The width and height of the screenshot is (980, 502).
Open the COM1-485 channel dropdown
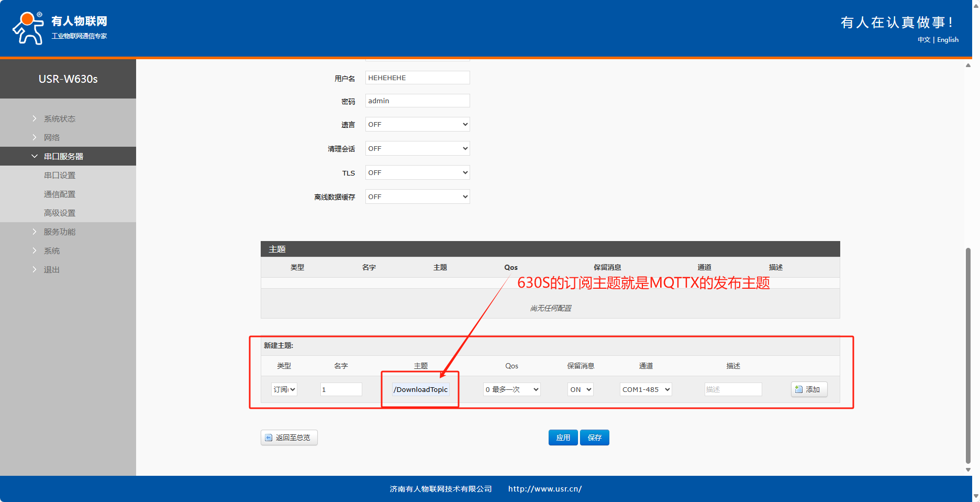click(x=645, y=389)
